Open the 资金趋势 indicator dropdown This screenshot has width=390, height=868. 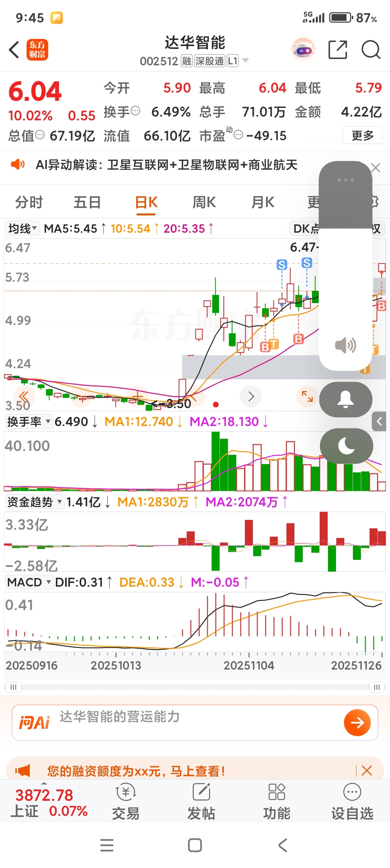[35, 502]
